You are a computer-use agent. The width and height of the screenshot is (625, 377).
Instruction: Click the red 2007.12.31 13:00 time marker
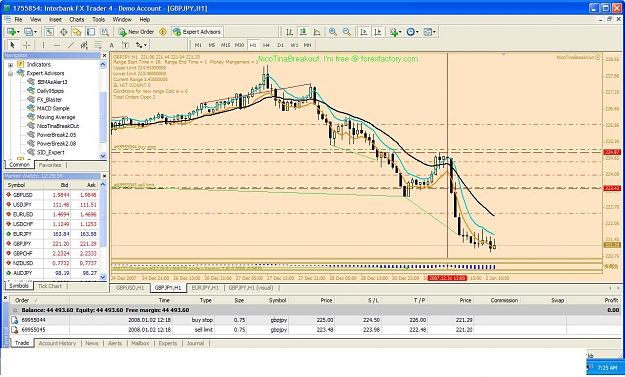click(447, 278)
